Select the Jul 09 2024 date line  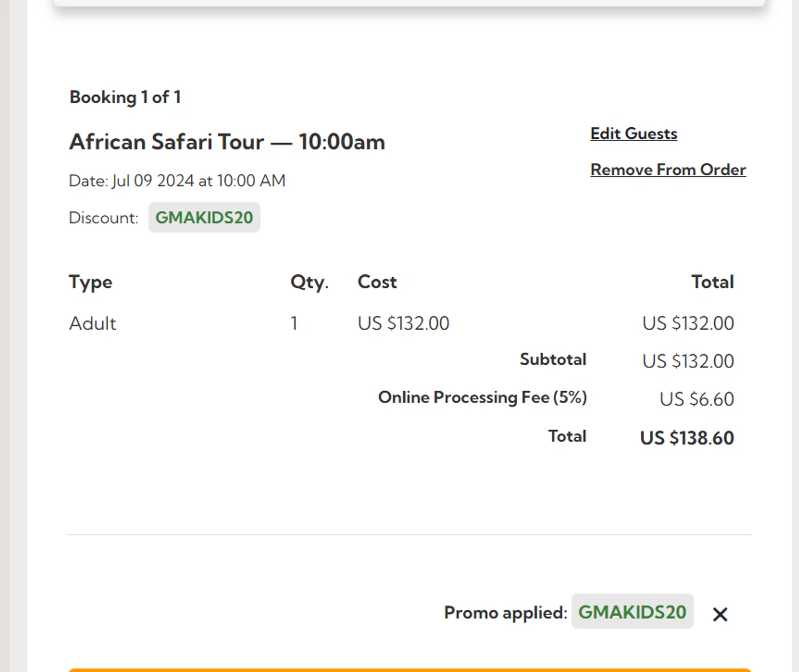pyautogui.click(x=177, y=181)
